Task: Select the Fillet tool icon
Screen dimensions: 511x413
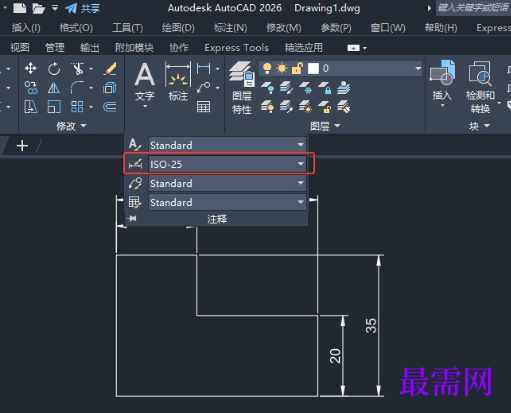Action: pos(77,88)
